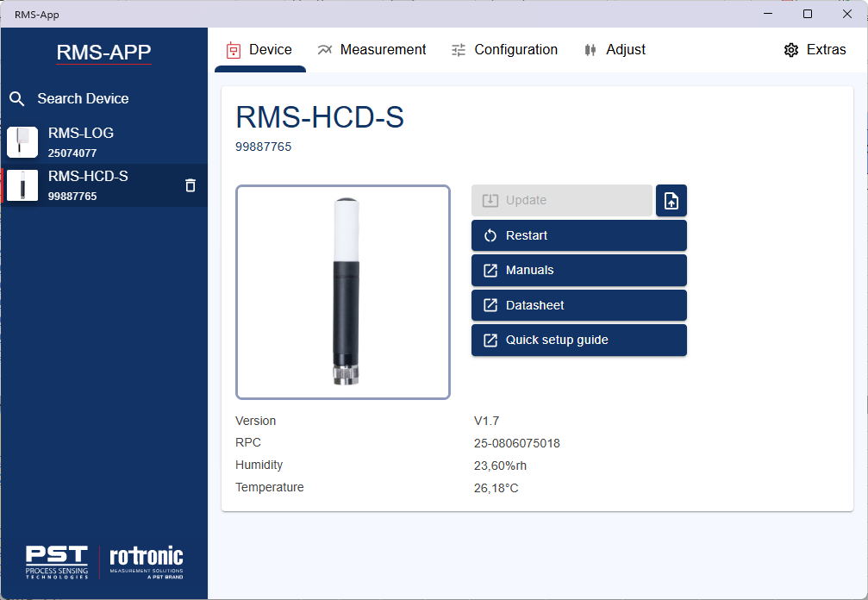
Task: Click the PST rotronic logo
Action: (103, 560)
